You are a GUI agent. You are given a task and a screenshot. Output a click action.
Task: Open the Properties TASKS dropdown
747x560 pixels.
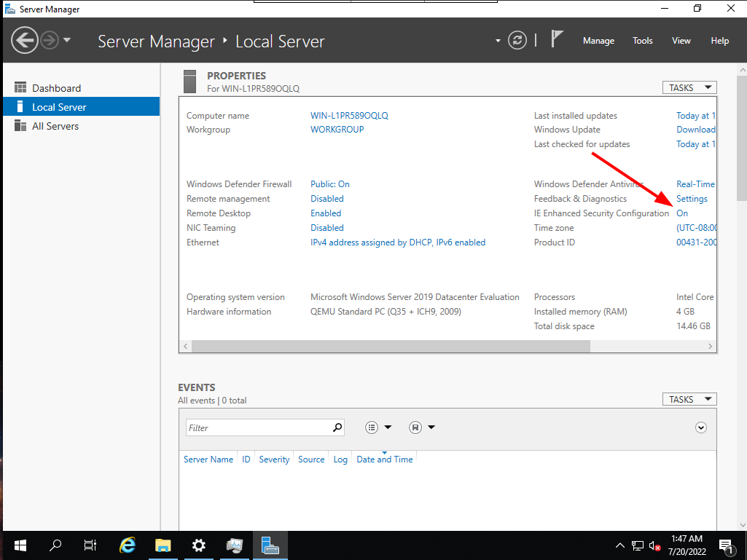coord(689,87)
